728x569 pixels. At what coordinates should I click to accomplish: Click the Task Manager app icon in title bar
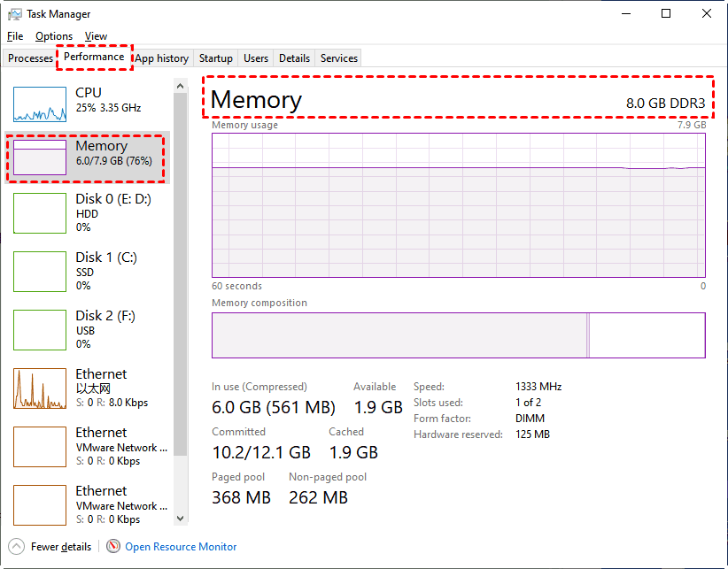coord(15,14)
